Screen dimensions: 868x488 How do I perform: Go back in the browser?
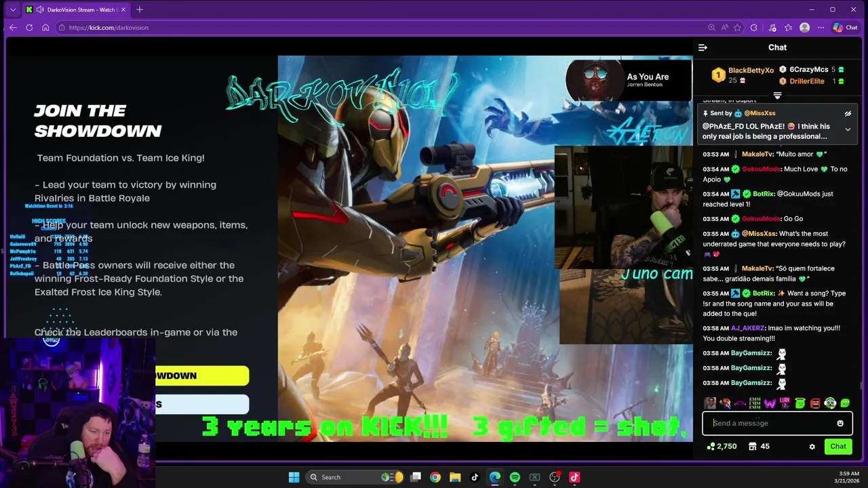click(13, 28)
